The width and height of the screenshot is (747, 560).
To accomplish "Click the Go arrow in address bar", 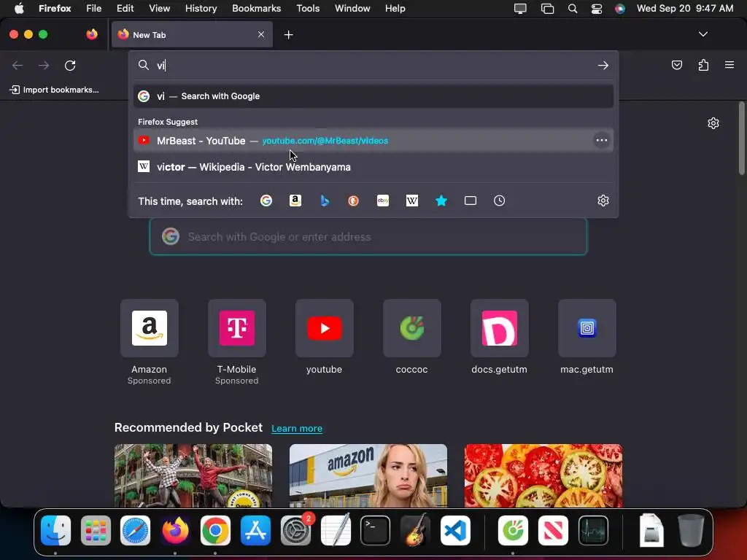I will click(603, 65).
